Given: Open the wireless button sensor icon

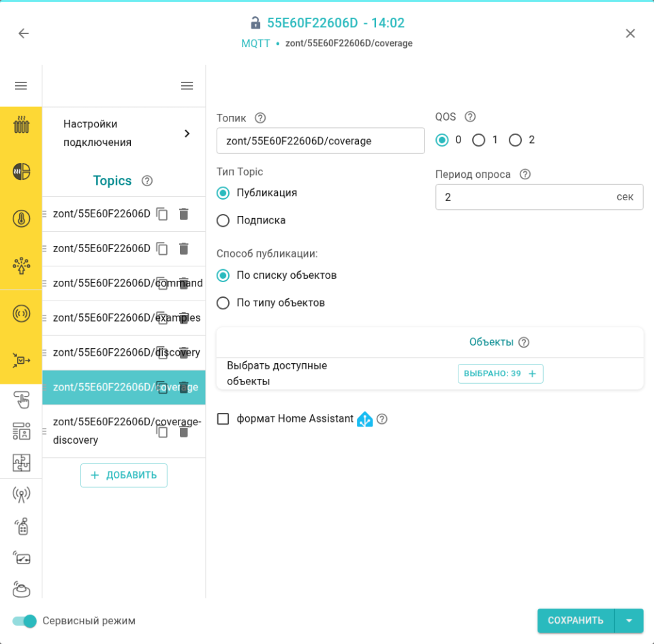Looking at the screenshot, I should point(21,589).
